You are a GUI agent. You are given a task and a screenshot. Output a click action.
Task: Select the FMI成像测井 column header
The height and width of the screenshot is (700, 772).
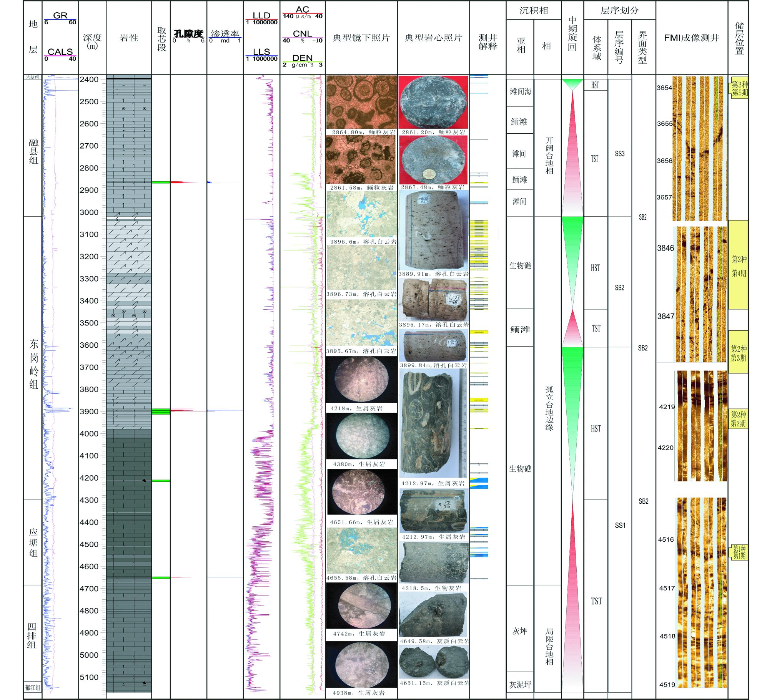(691, 38)
